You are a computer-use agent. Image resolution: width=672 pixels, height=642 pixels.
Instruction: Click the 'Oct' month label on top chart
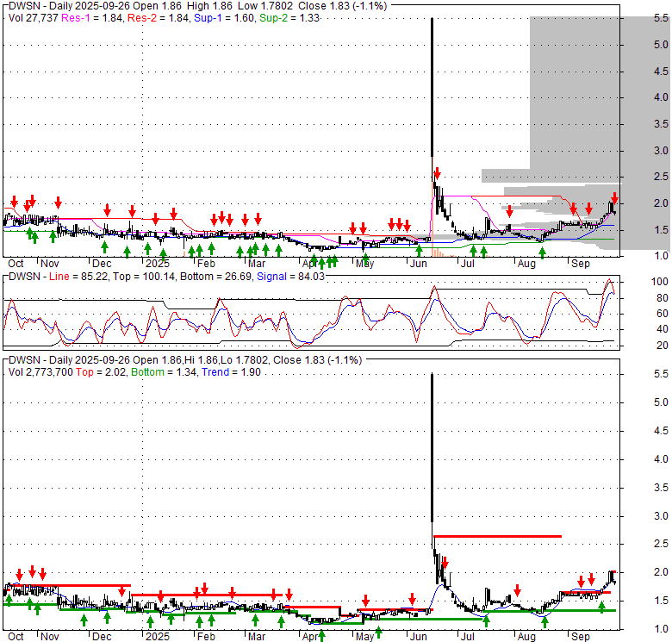click(16, 264)
